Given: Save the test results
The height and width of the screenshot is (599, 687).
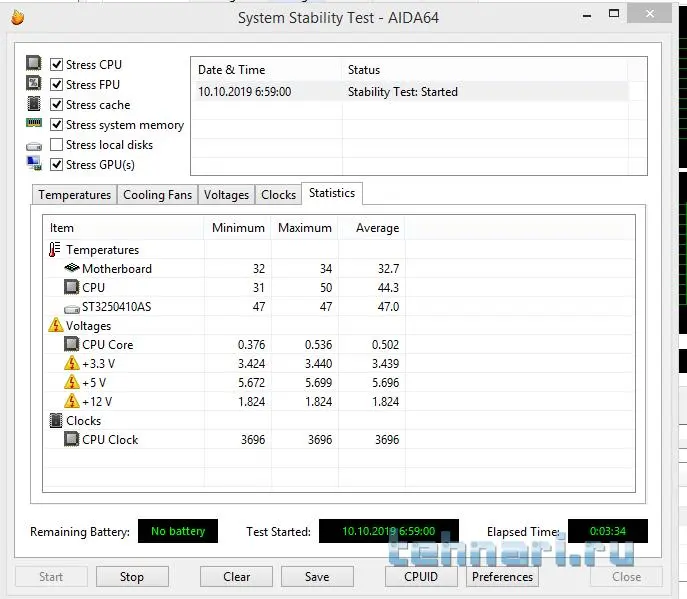Looking at the screenshot, I should point(317,577).
